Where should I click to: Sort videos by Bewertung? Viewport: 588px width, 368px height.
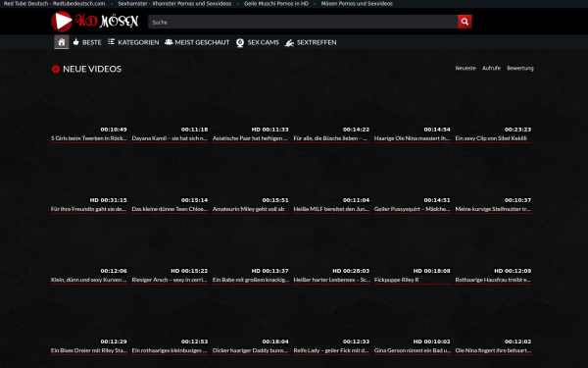tap(520, 68)
